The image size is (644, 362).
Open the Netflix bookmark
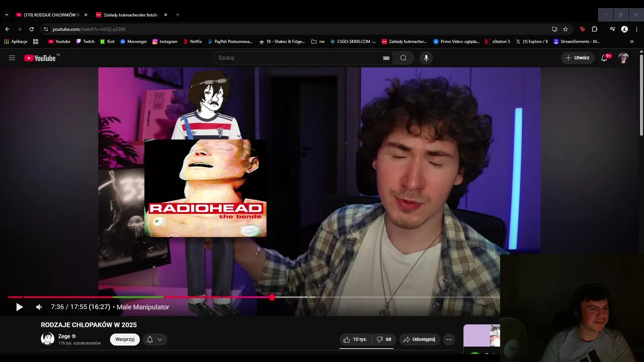pos(192,42)
